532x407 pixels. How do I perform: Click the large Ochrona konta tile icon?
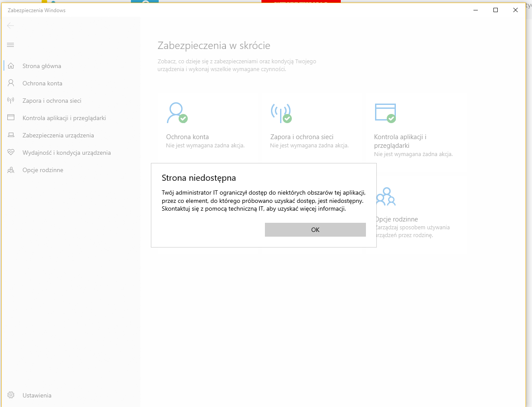tap(177, 113)
